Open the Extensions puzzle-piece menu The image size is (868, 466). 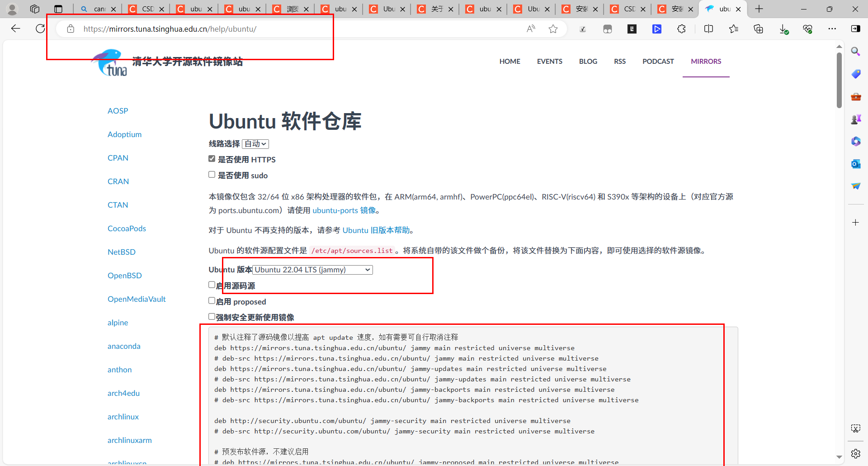click(x=681, y=29)
